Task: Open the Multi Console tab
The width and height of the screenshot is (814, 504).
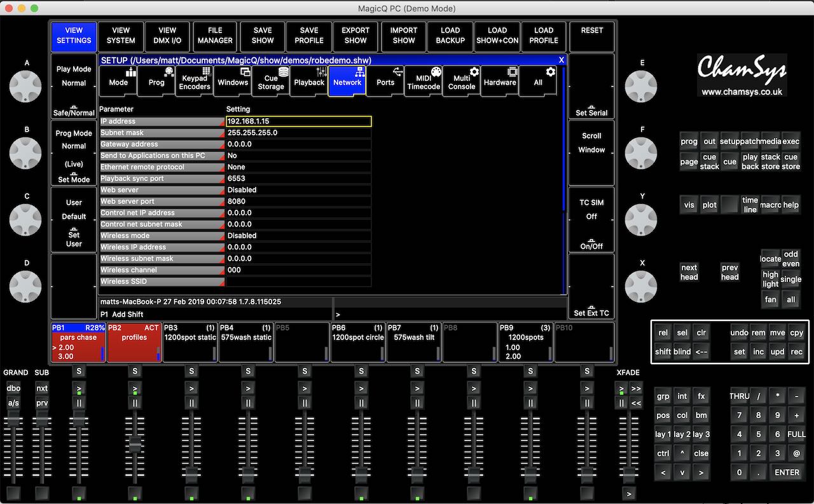Action: tap(462, 81)
